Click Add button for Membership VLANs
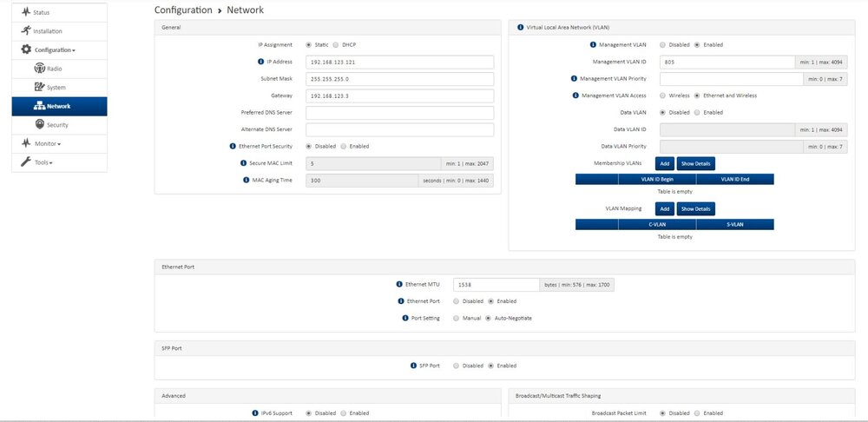Viewport: 868px width, 422px height. pyautogui.click(x=664, y=163)
